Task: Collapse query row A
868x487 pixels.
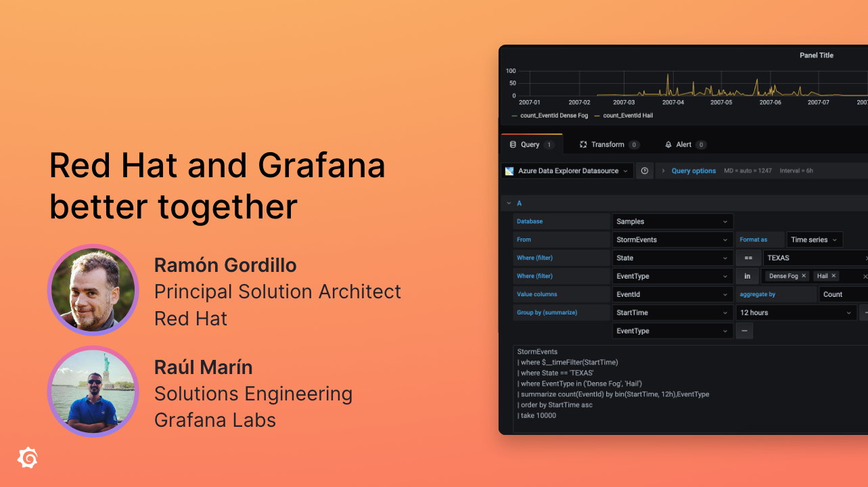Action: pos(509,203)
